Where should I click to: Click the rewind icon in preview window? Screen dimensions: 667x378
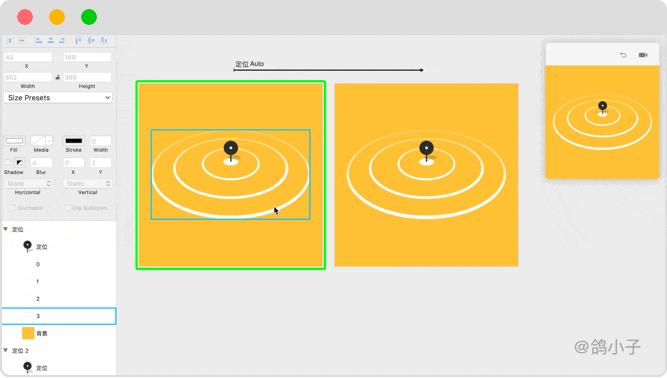[623, 55]
